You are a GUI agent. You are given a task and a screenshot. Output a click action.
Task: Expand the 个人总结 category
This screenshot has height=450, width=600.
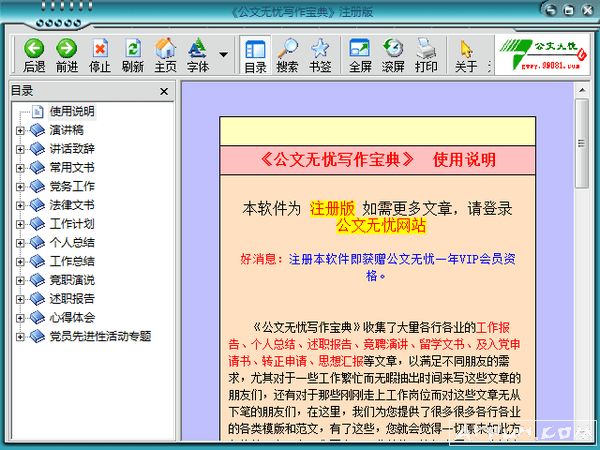[20, 243]
